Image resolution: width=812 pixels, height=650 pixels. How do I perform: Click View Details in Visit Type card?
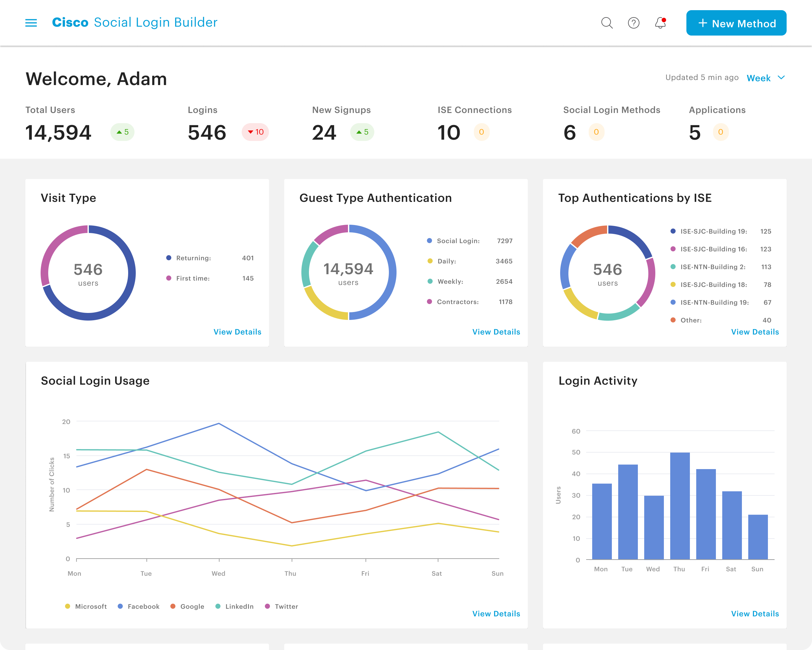[237, 332]
